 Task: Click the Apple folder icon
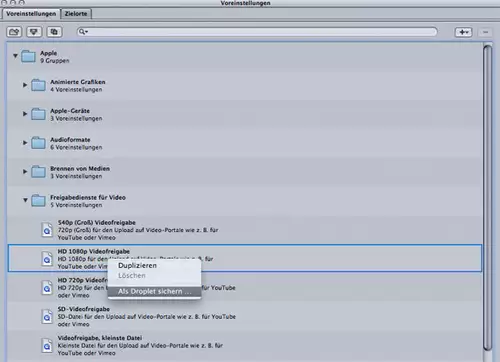(x=28, y=56)
